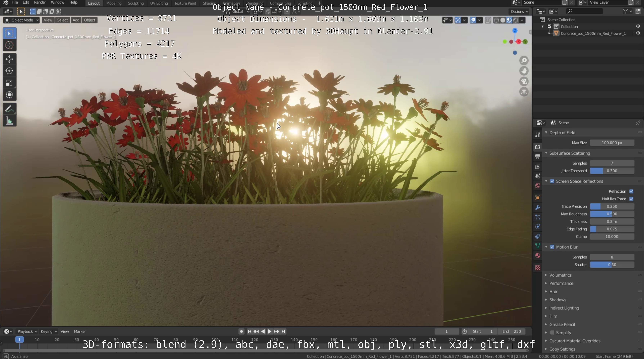Click the 3D Cursor tool
644x359 pixels.
coord(10,45)
